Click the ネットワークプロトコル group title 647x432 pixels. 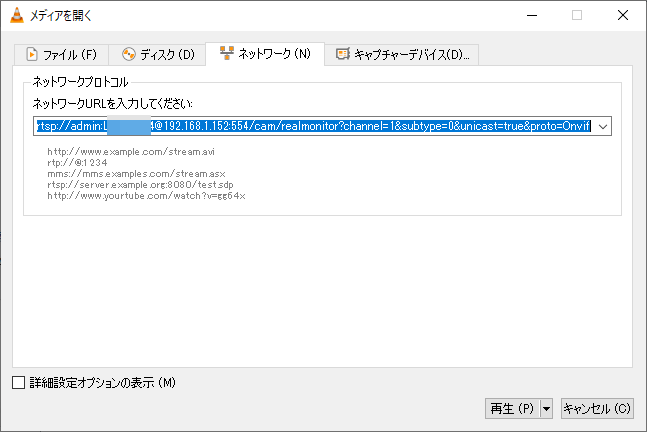pyautogui.click(x=80, y=82)
